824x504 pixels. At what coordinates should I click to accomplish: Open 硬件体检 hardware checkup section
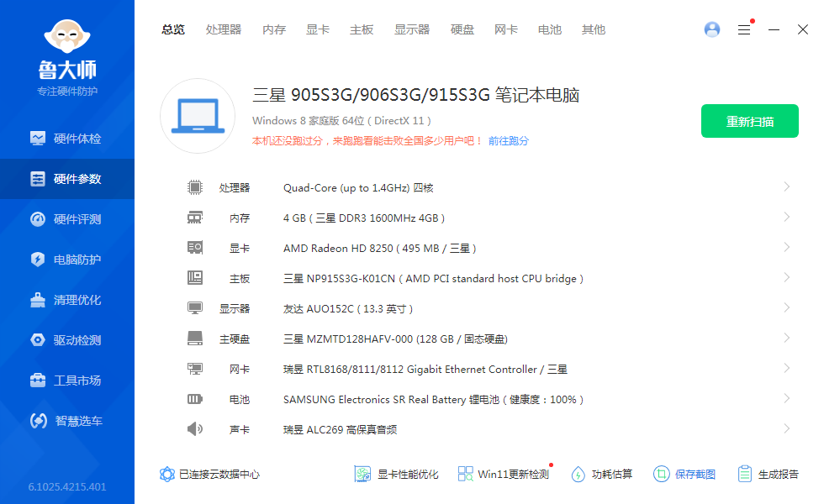[66, 139]
